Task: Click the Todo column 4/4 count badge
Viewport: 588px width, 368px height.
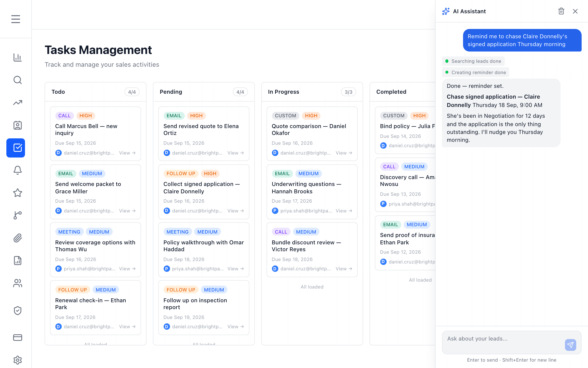Action: [132, 92]
